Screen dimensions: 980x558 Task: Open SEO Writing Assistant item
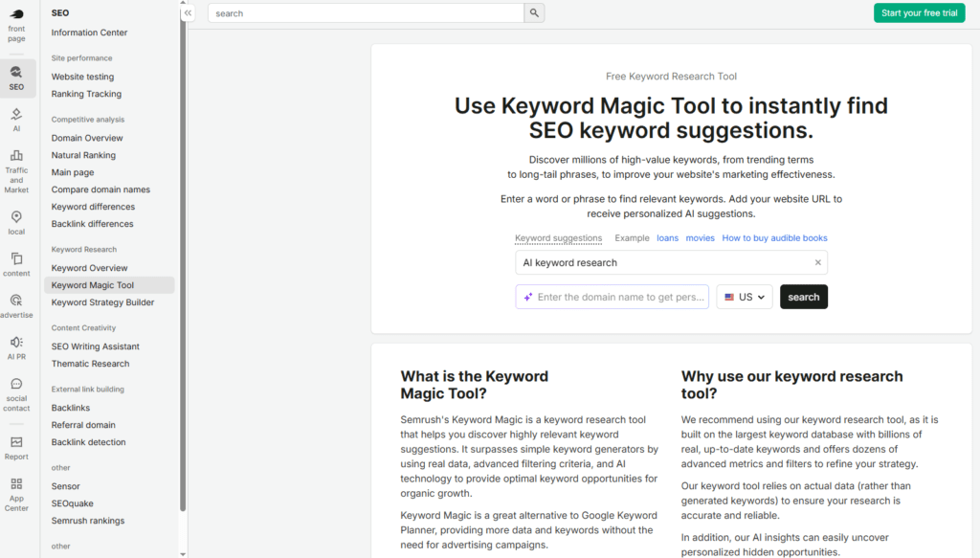pyautogui.click(x=95, y=346)
